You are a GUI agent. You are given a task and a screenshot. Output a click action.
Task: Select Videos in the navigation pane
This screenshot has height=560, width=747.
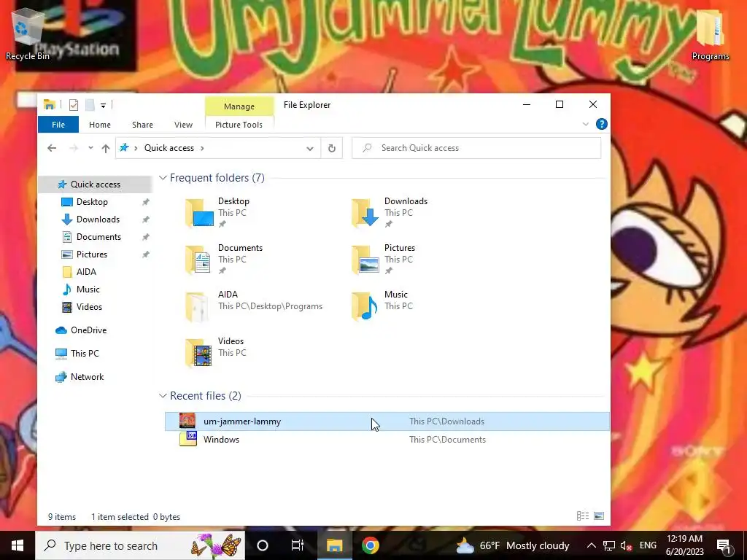89,307
